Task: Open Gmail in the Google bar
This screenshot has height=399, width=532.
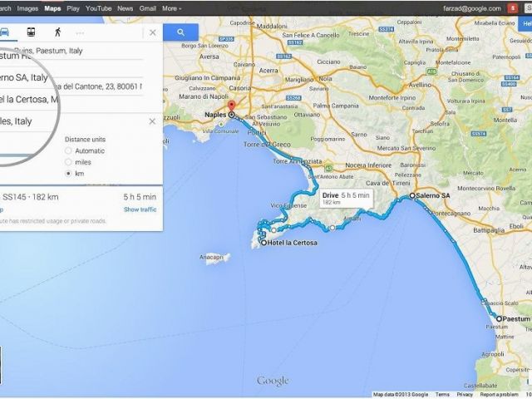Action: coord(148,8)
